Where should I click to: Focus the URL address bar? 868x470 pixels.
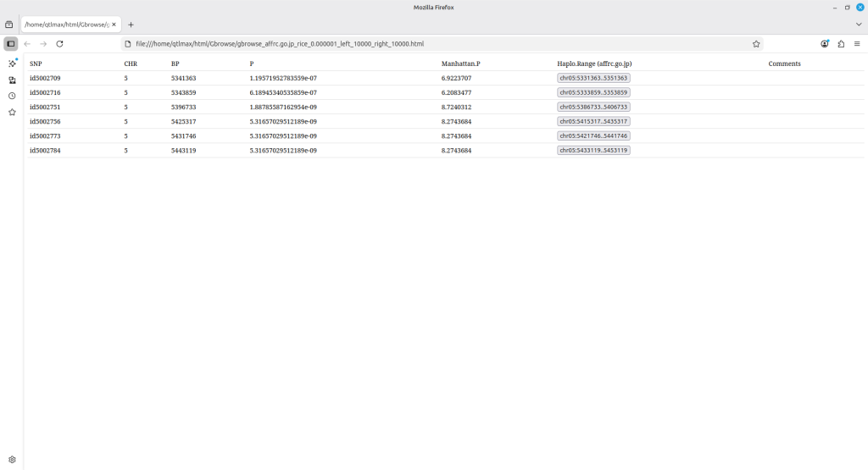[424, 43]
